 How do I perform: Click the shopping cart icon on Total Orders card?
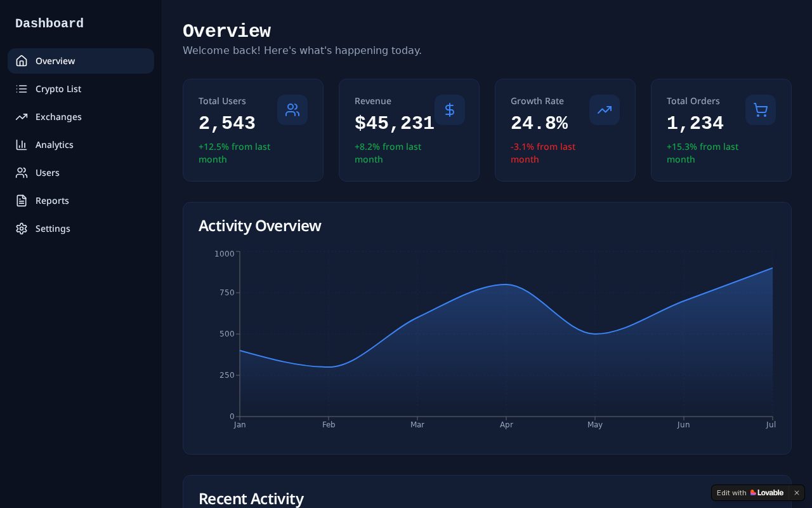761,110
